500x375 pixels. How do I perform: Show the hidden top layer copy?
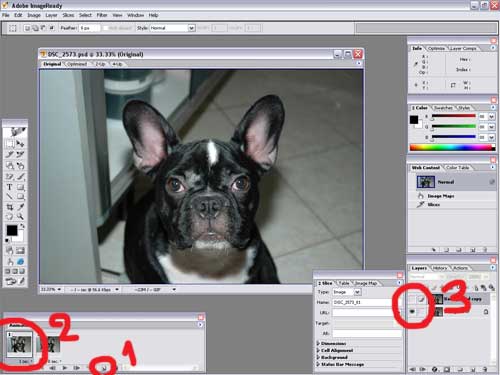[x=412, y=299]
